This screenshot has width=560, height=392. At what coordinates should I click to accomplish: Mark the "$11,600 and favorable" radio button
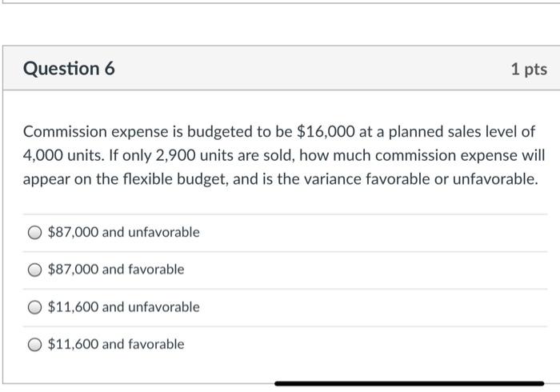[x=34, y=345]
